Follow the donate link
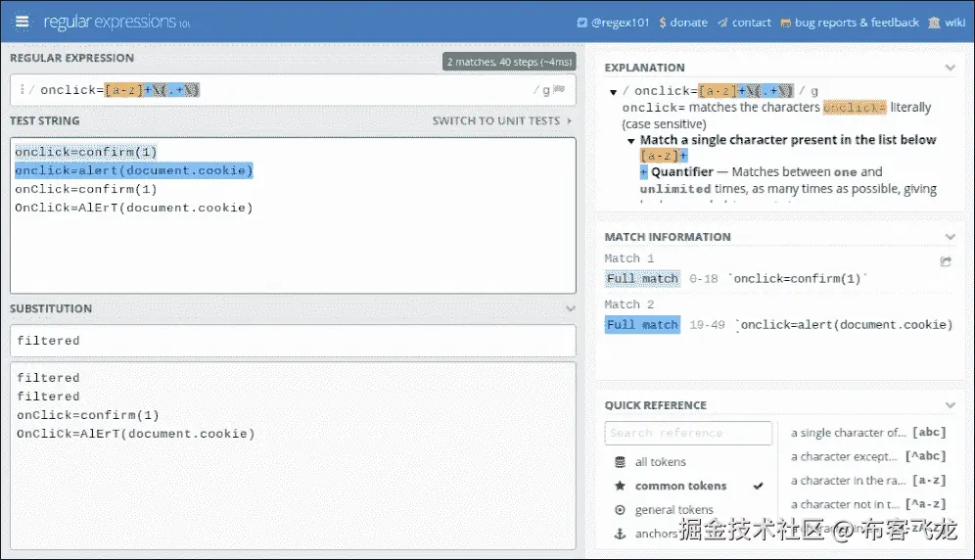The width and height of the screenshot is (975, 560). pyautogui.click(x=683, y=23)
